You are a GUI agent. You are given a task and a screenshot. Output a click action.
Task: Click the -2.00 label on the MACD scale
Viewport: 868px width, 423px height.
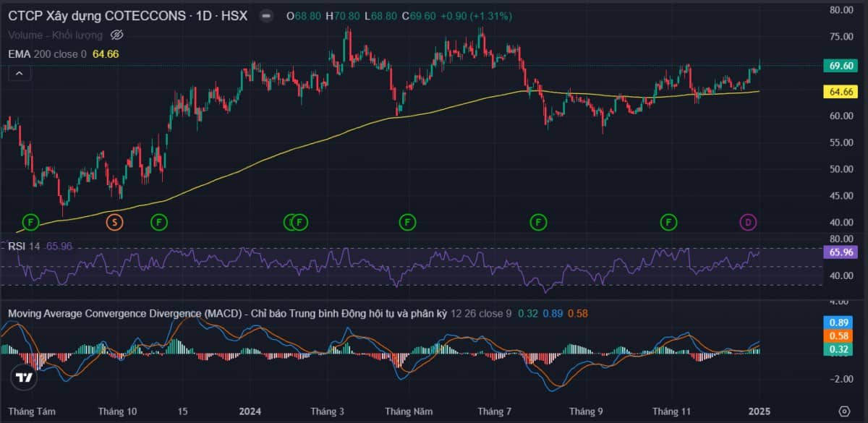pyautogui.click(x=841, y=379)
